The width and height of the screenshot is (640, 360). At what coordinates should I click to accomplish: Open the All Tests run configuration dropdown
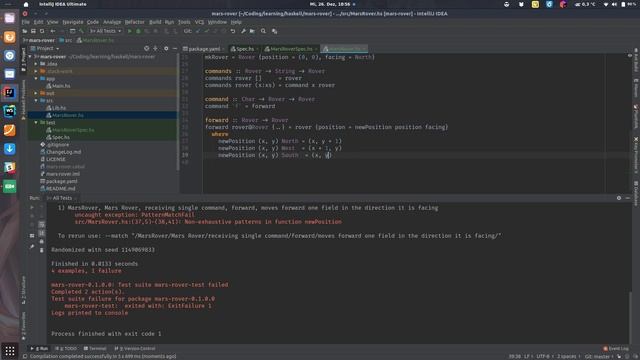tap(105, 31)
